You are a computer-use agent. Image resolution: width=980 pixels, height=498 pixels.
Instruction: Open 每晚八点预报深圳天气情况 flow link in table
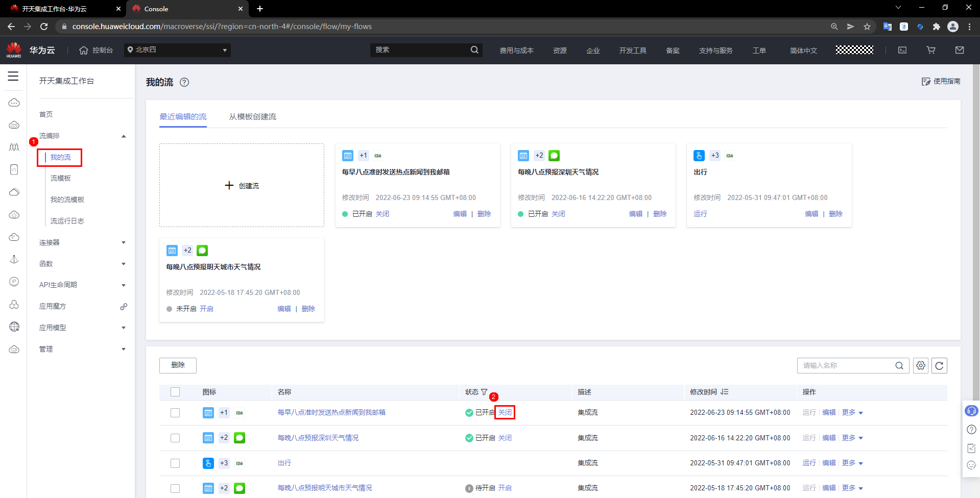point(318,438)
